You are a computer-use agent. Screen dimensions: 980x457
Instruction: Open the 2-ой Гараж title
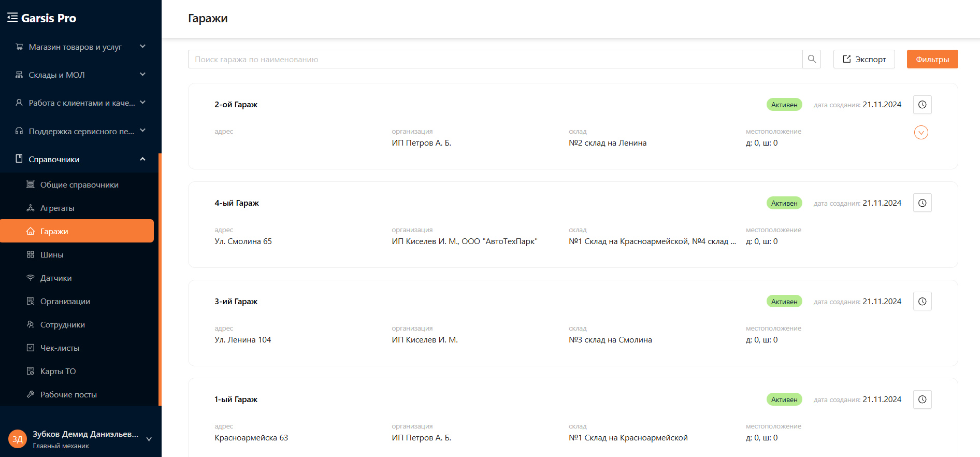[236, 105]
